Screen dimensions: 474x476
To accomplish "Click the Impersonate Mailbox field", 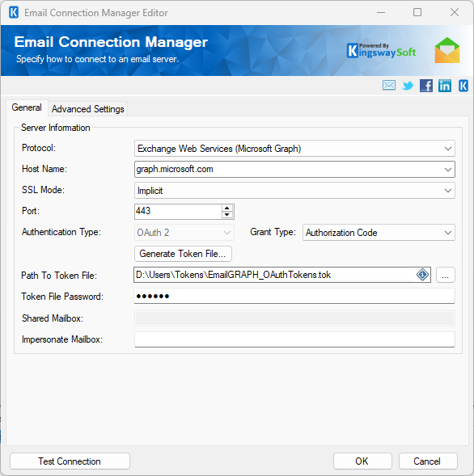I will [294, 339].
